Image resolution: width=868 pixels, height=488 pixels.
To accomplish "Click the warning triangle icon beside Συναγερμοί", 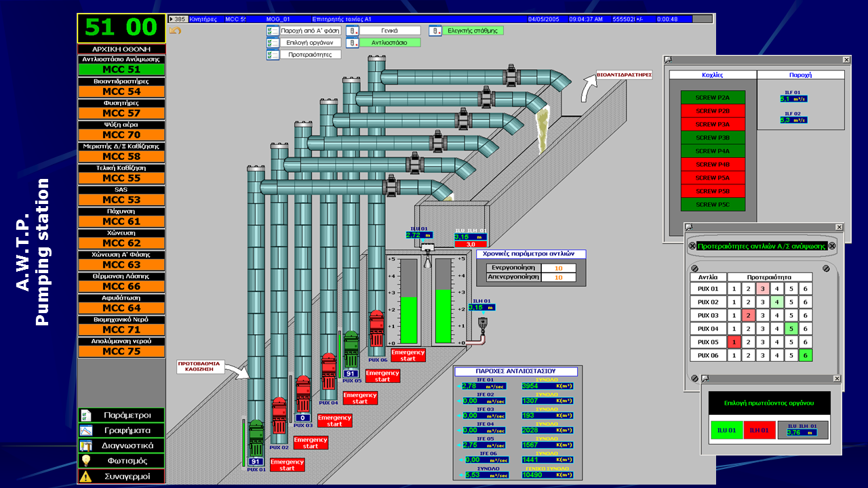I will point(86,476).
